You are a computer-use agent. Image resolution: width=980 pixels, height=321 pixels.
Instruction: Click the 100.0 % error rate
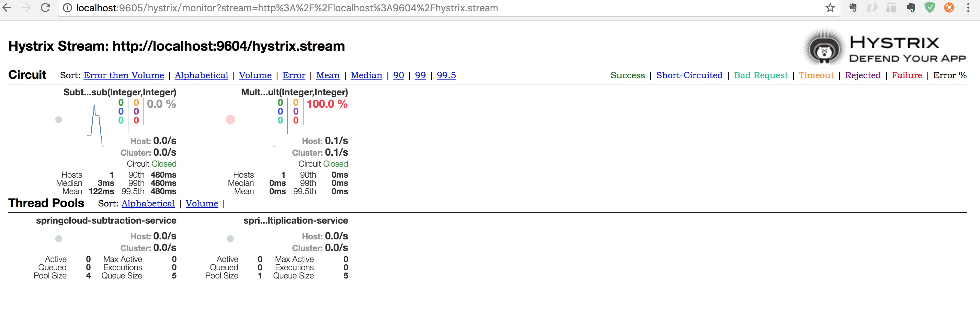(327, 104)
